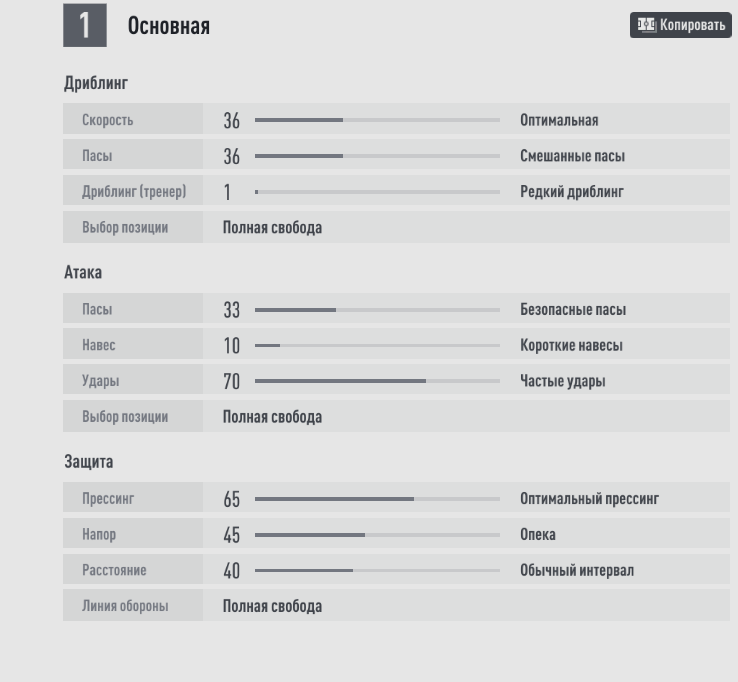
Task: Adjust the Прессинг slider
Action: 377,499
